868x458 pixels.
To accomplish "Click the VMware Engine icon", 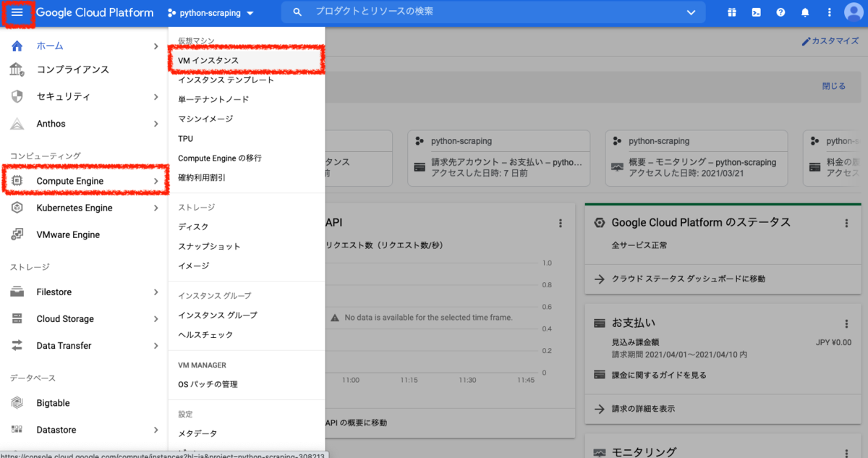I will click(x=17, y=234).
